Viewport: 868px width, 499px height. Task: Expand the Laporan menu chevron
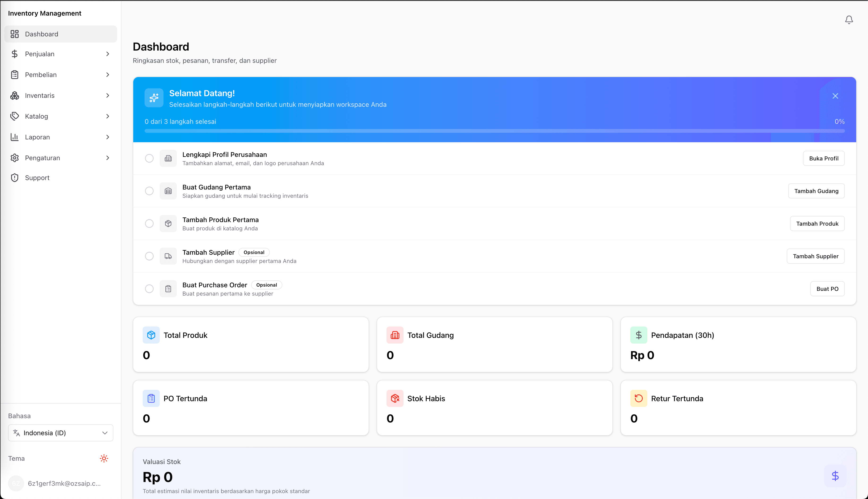[x=107, y=137]
